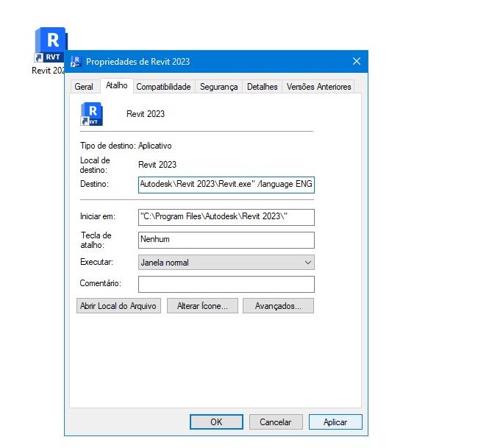Select the Revit 2023 desktop shortcut icon
The height and width of the screenshot is (448, 478).
50,45
